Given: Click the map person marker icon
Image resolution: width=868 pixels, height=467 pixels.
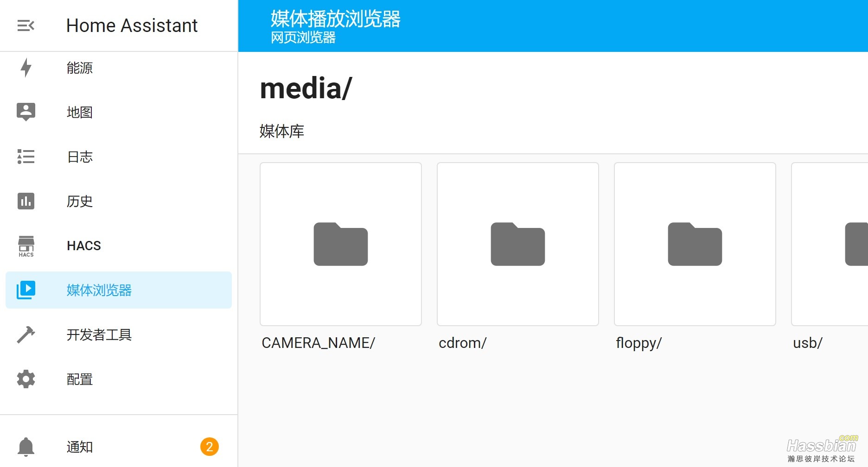Looking at the screenshot, I should tap(26, 112).
